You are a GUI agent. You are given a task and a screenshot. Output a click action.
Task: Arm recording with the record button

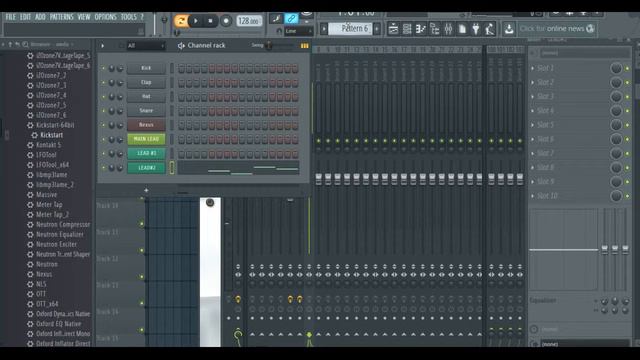coord(225,21)
